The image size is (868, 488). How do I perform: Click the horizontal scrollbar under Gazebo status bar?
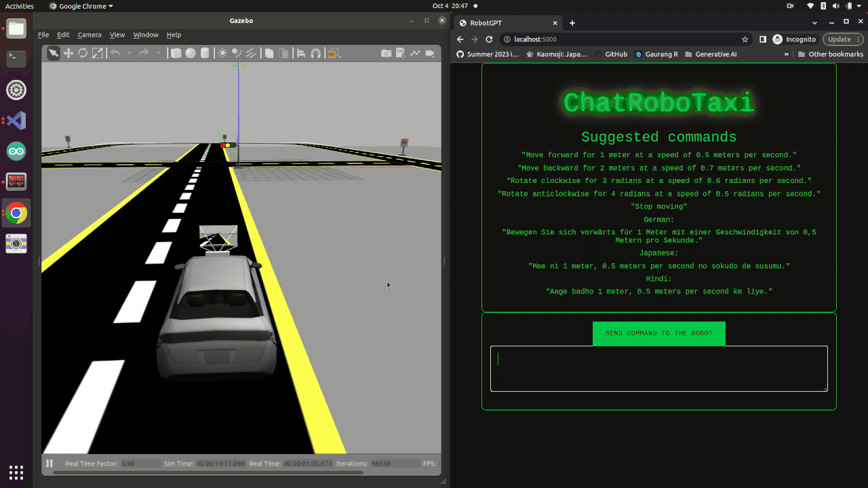(x=207, y=472)
